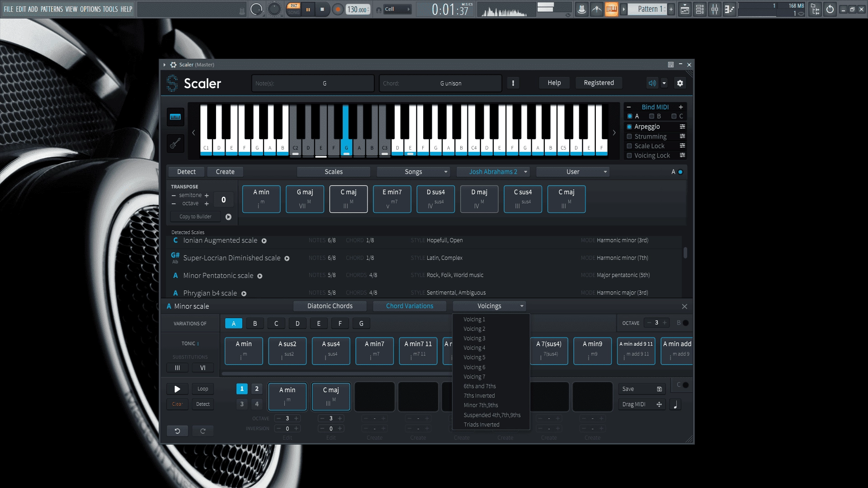868x488 pixels.
Task: Open the PATTERNS menu
Action: pos(52,9)
